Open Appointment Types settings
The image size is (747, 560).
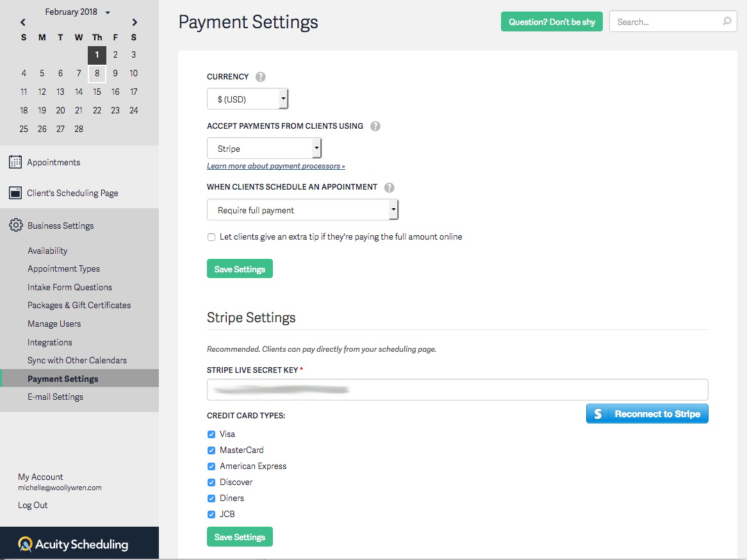click(x=64, y=269)
